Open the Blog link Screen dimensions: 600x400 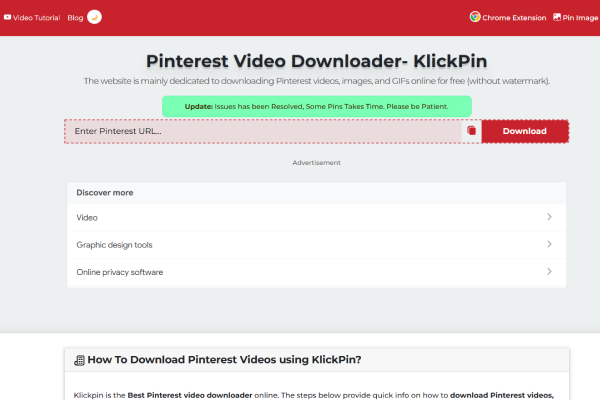(75, 18)
